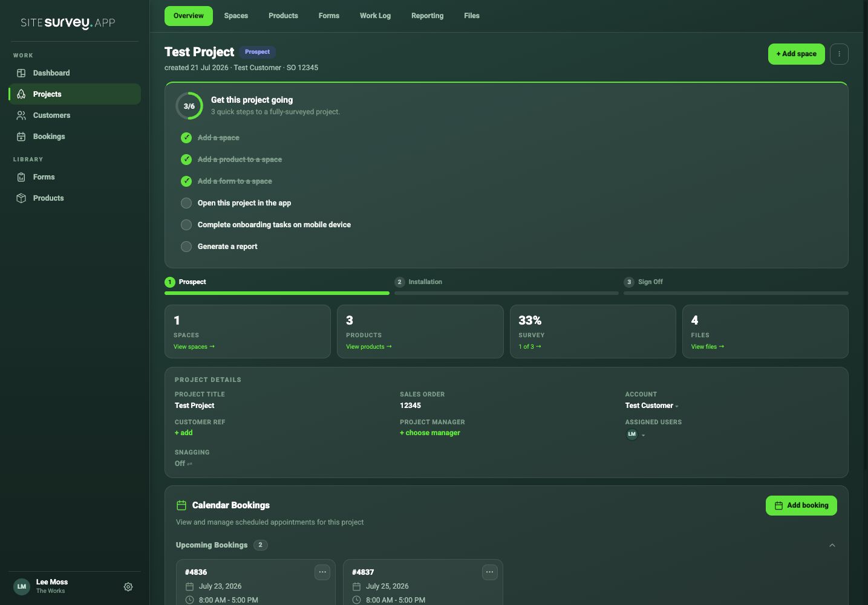Check the 'Generate a report' step
The height and width of the screenshot is (605, 868).
click(186, 247)
